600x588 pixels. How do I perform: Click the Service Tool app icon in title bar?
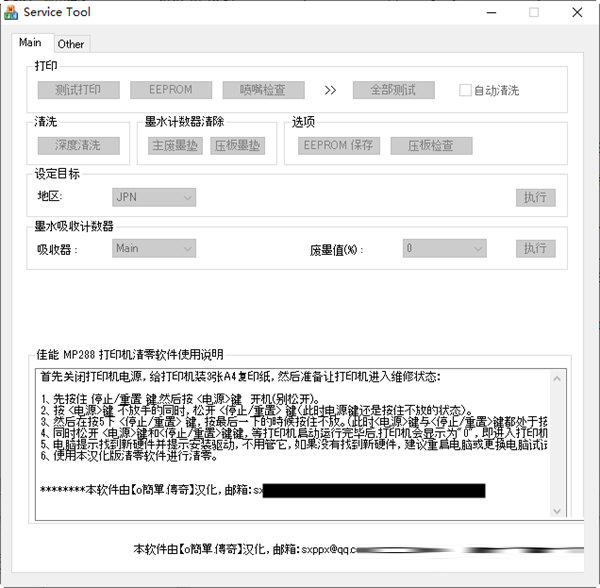(x=11, y=13)
